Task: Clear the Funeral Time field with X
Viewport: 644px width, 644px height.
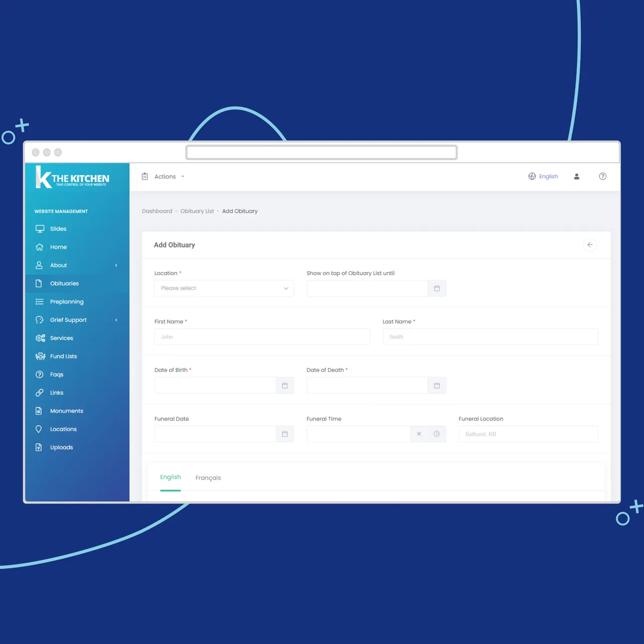Action: click(419, 434)
